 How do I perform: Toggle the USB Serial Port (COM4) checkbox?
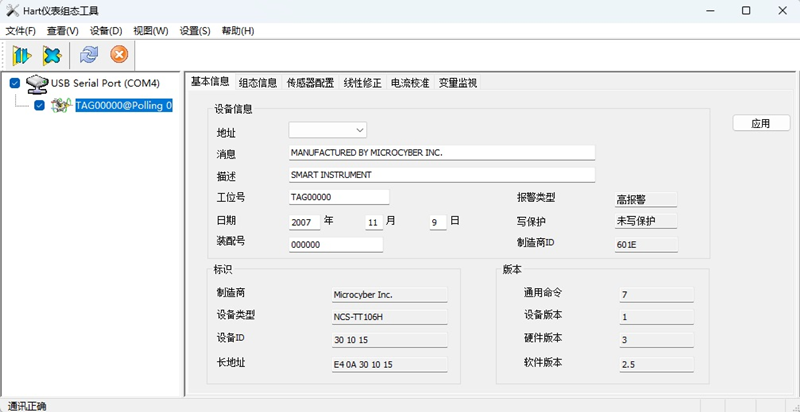coord(15,83)
